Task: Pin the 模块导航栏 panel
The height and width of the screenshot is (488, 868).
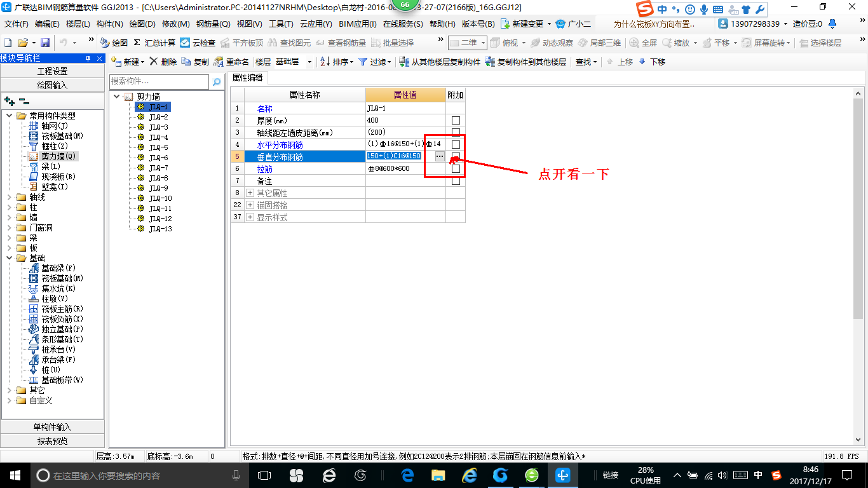Action: [x=88, y=58]
